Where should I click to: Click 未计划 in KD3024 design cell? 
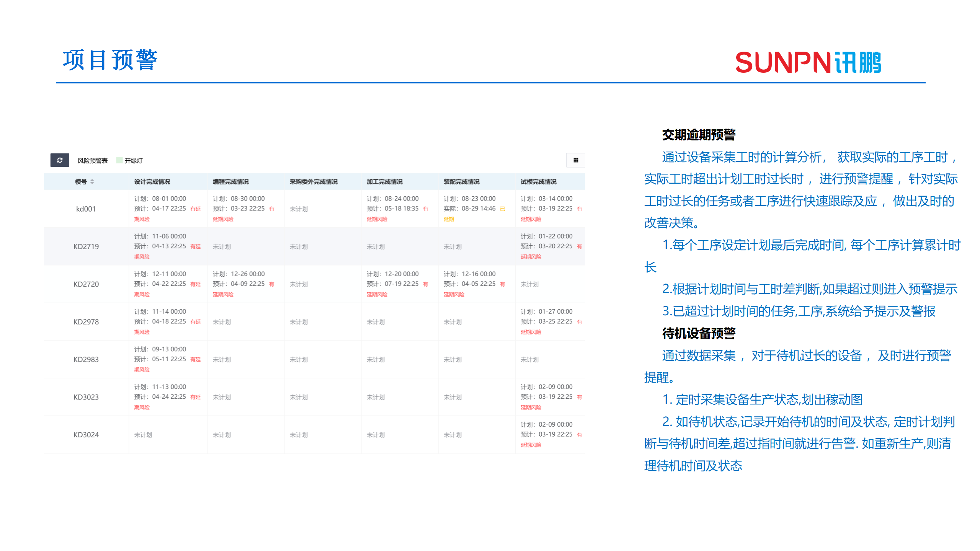tap(144, 434)
